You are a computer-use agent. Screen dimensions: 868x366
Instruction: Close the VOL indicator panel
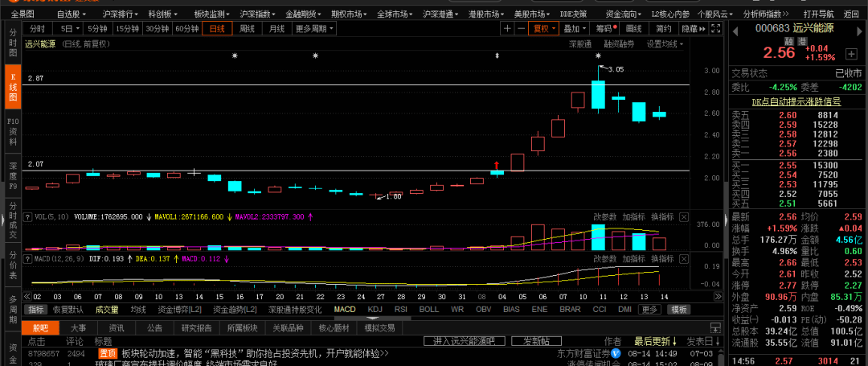tap(684, 216)
